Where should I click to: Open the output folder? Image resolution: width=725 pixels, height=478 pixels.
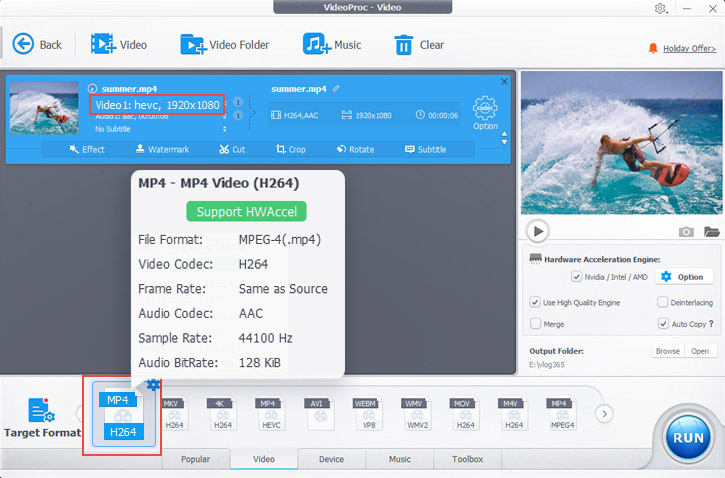[x=700, y=351]
